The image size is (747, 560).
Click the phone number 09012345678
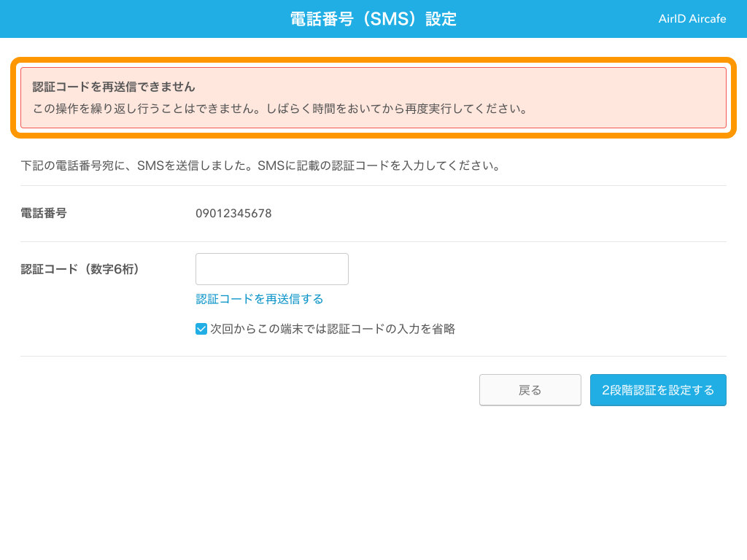tap(232, 214)
